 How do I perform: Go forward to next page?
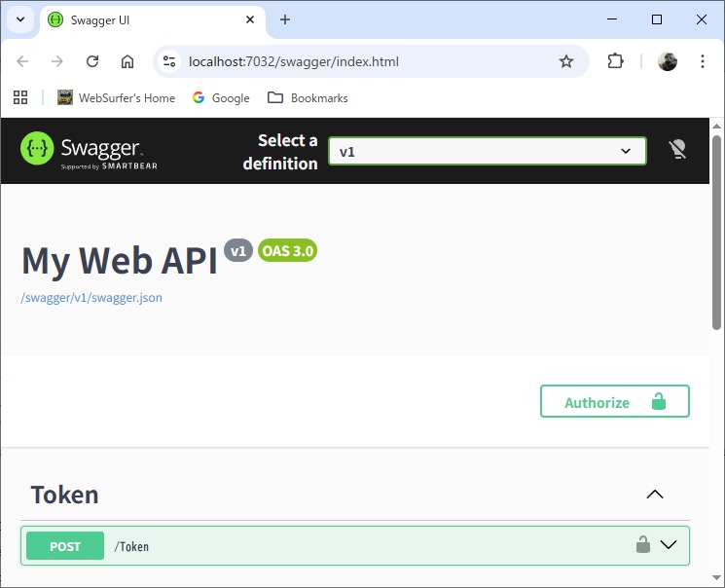57,61
